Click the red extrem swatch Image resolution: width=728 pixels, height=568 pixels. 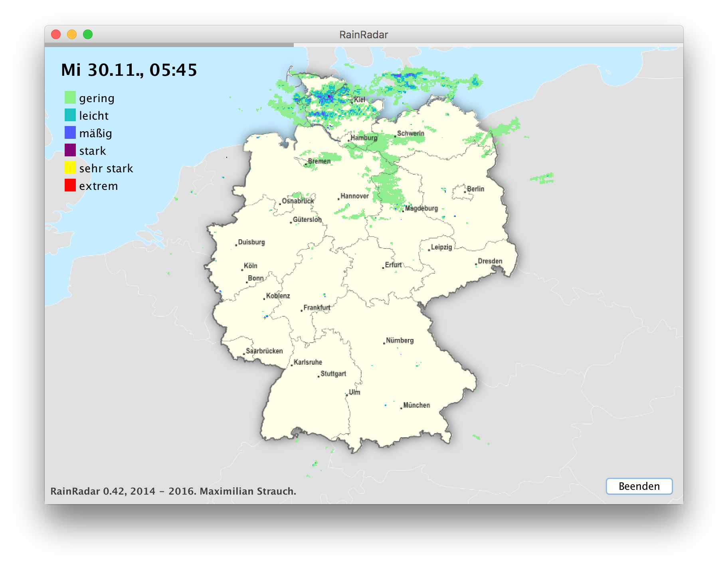(70, 185)
